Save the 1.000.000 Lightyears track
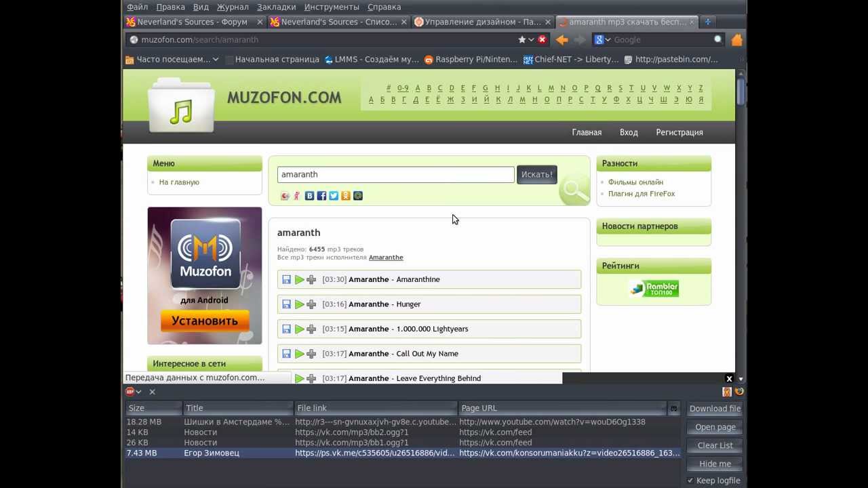 point(286,329)
